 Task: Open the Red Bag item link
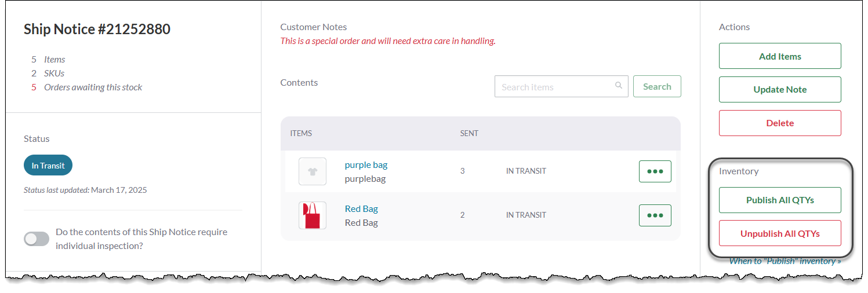(361, 209)
